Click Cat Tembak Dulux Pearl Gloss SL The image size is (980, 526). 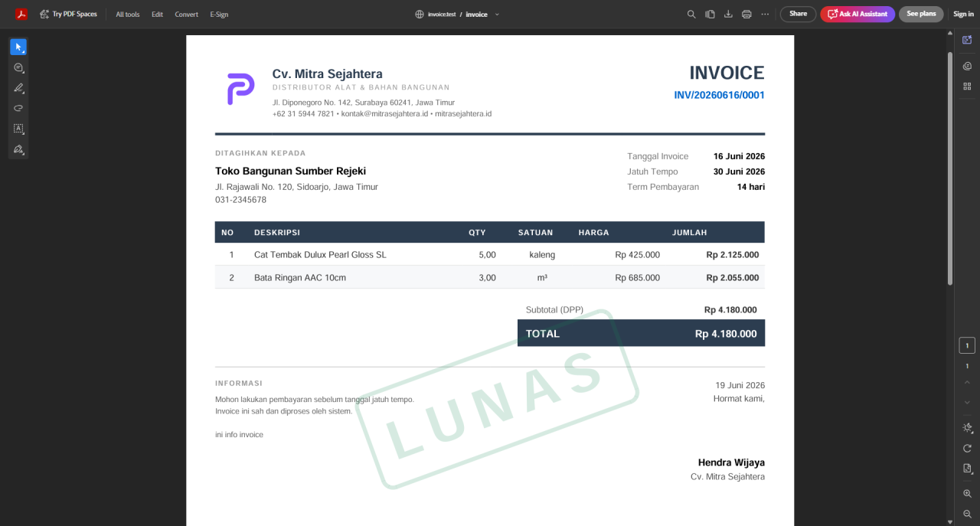tap(320, 255)
